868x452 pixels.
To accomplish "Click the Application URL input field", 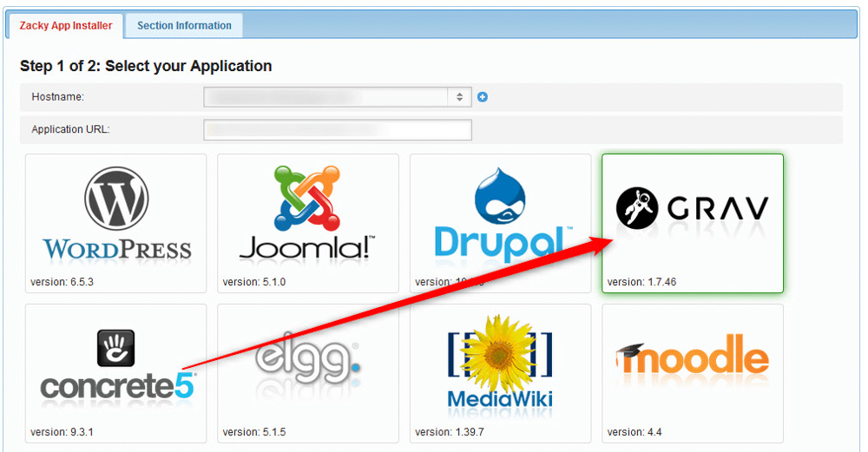I will (338, 129).
